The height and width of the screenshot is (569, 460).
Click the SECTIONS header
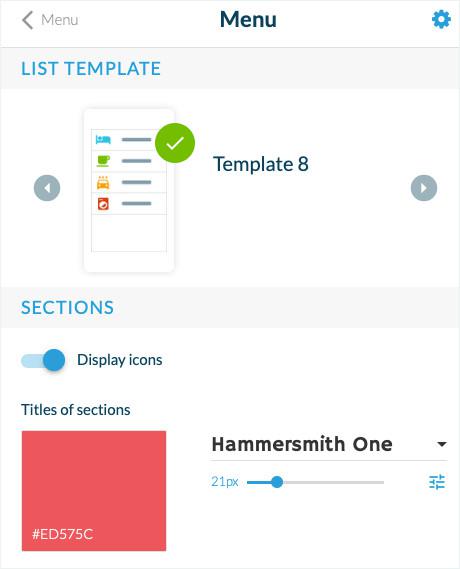(67, 308)
